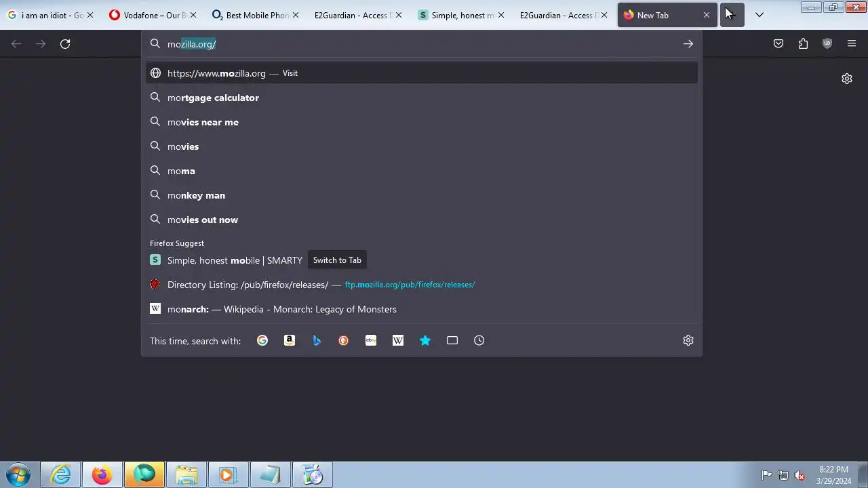Viewport: 868px width, 488px height.
Task: Click the Switch to Tab button
Action: click(x=337, y=260)
